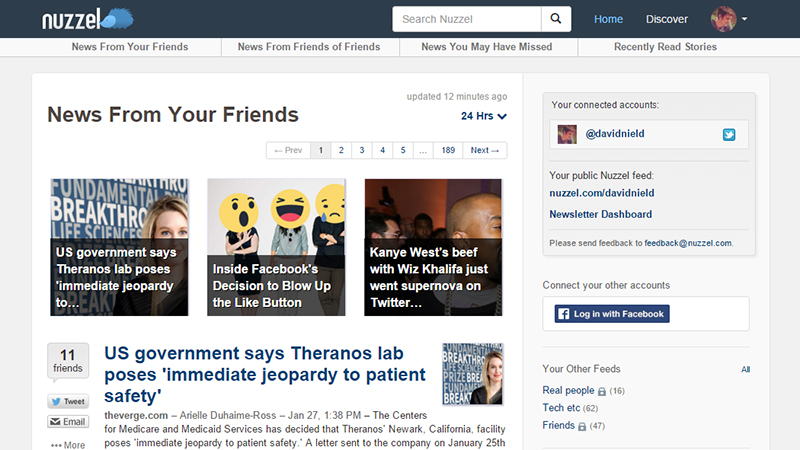800x450 pixels.
Task: Open Kanye West Wiz Khalifa featured card
Action: tap(433, 247)
